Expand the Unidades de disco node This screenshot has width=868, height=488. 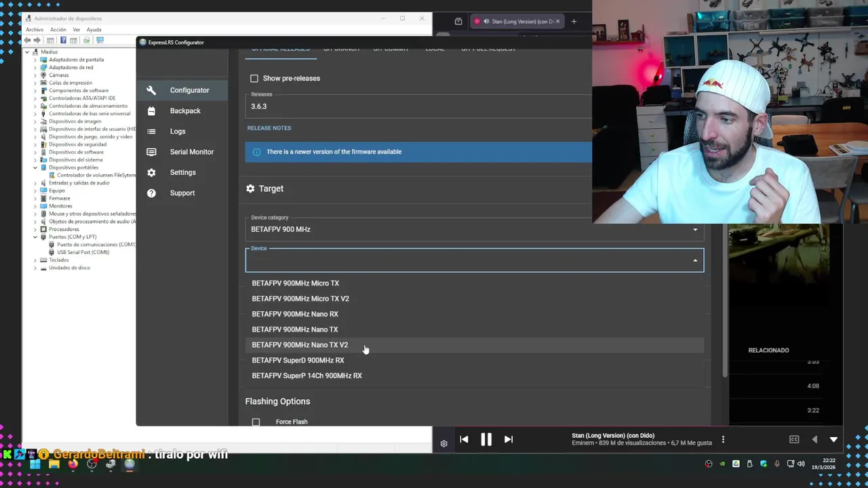(x=35, y=268)
